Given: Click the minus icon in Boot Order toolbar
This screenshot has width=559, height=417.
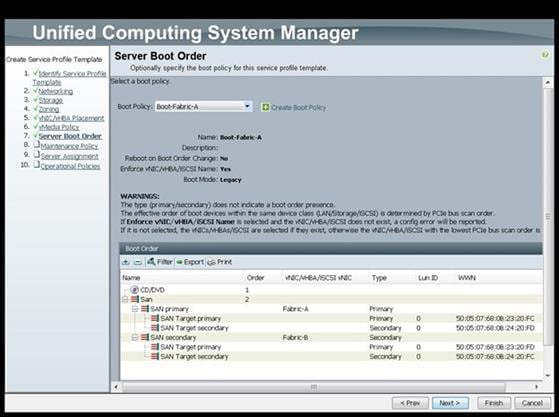Looking at the screenshot, I should pos(138,262).
